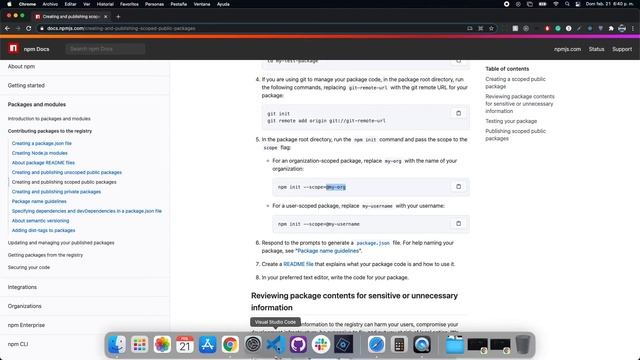Screen dimensions: 640x360
Task: Bookmark this page with the star icon
Action: tap(491, 28)
